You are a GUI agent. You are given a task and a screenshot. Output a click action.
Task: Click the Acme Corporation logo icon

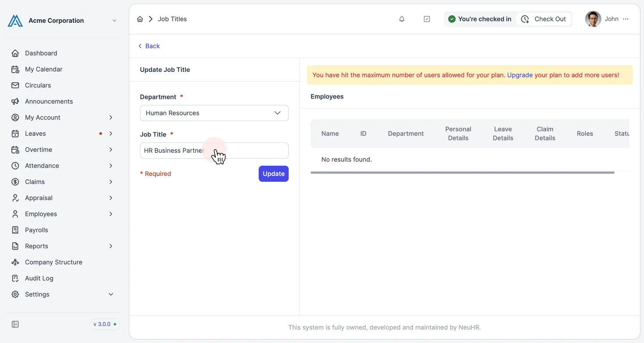coord(15,21)
